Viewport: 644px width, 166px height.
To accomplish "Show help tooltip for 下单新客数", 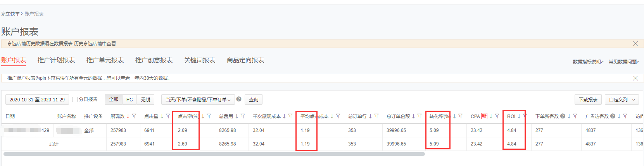I will click(563, 116).
